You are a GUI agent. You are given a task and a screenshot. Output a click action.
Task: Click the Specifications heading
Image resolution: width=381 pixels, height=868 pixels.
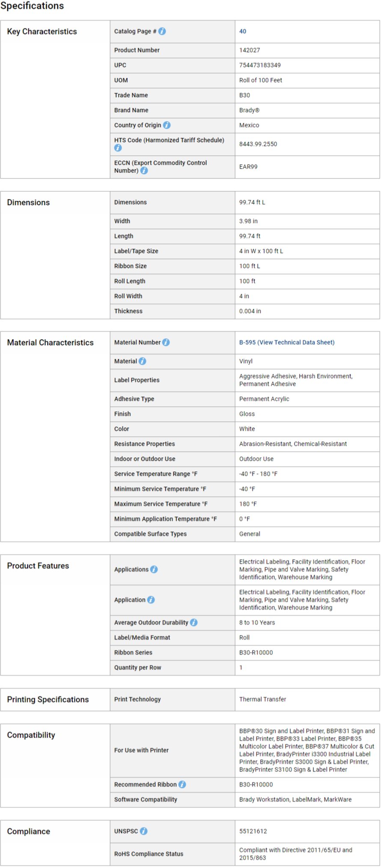(x=32, y=6)
